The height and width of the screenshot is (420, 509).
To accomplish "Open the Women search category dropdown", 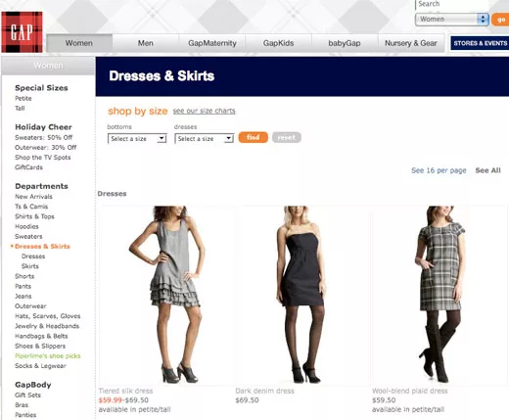I will click(x=452, y=20).
